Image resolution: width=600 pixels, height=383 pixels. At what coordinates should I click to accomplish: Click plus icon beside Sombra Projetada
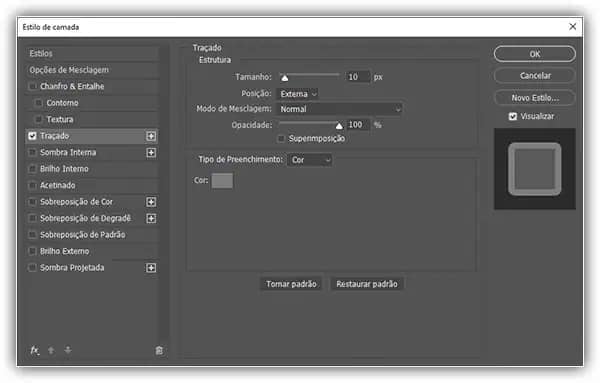pos(151,267)
